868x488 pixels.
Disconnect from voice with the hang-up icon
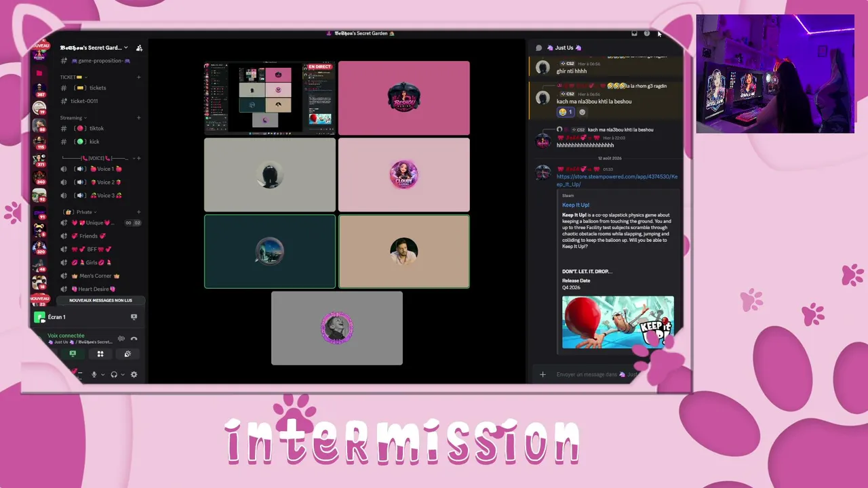[x=134, y=338]
